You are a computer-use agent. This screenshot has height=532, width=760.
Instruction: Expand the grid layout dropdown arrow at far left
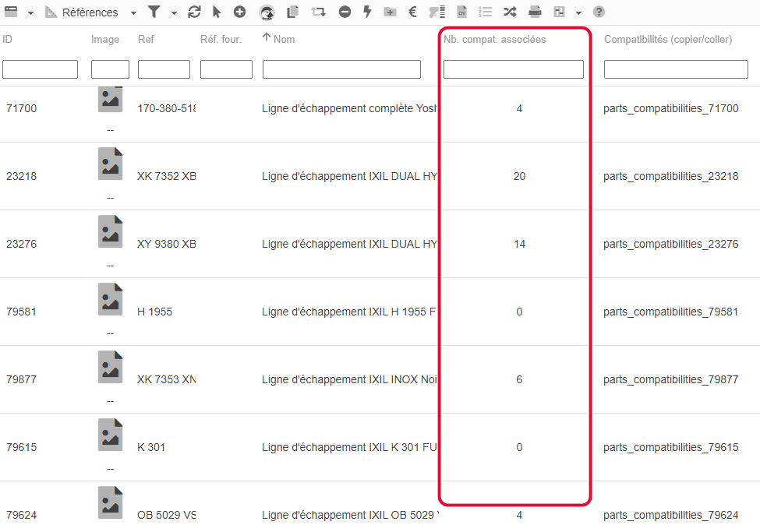pos(30,13)
